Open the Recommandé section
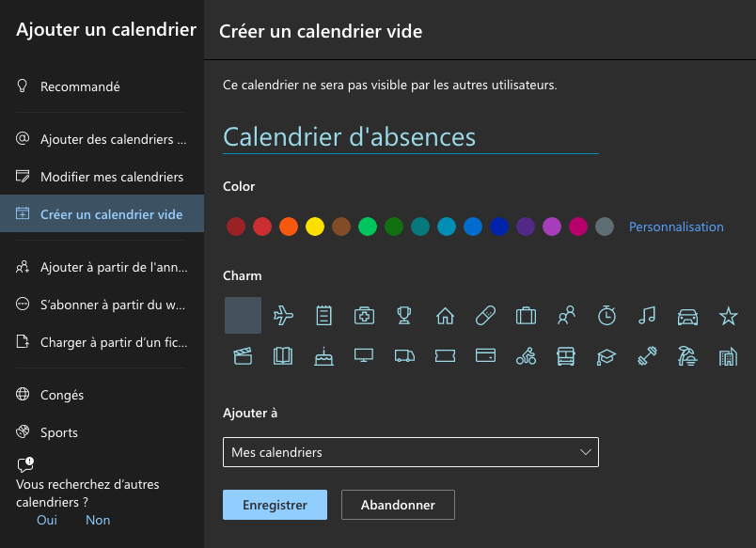The height and width of the screenshot is (548, 756). tap(80, 86)
